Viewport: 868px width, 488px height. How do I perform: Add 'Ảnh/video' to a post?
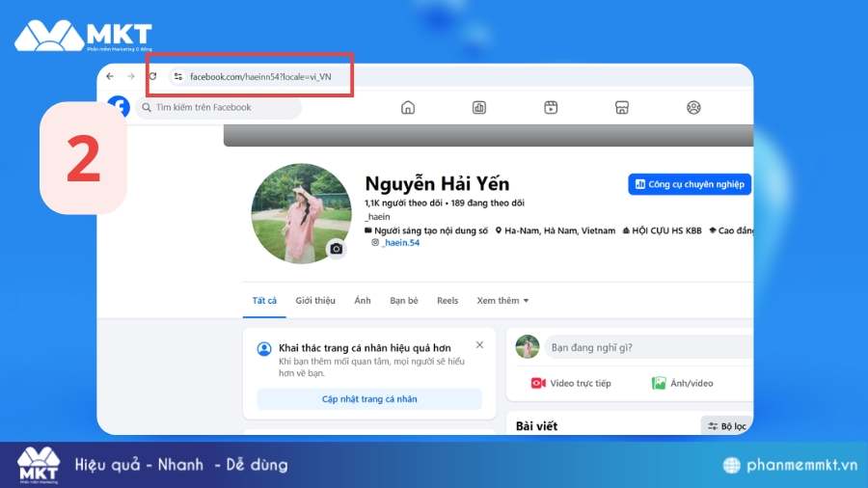(x=683, y=383)
